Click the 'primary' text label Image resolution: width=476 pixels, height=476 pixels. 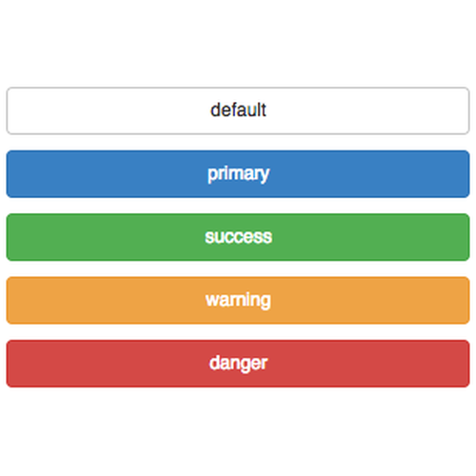(x=238, y=174)
